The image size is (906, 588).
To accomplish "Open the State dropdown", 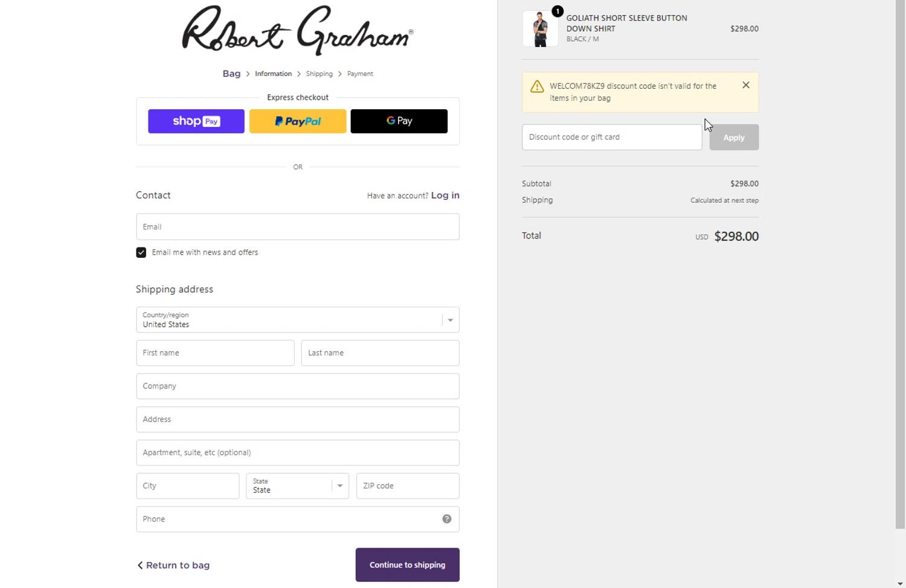I will point(298,486).
